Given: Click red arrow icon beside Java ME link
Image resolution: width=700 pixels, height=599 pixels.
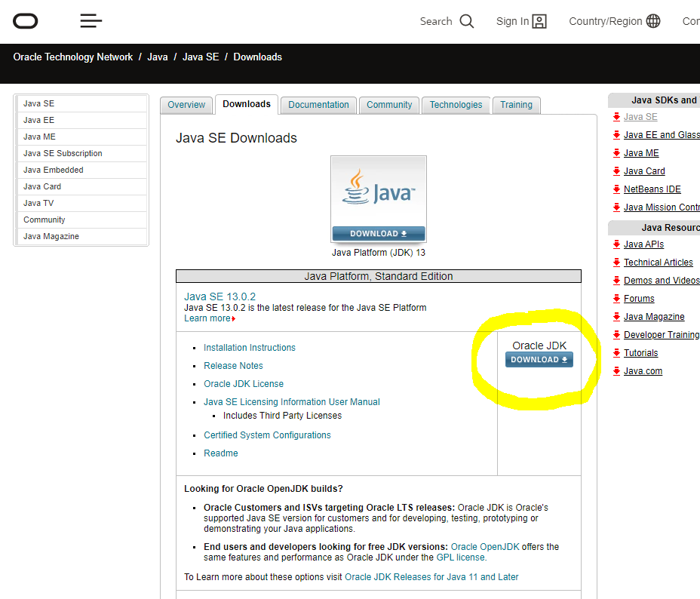Looking at the screenshot, I should coord(616,153).
